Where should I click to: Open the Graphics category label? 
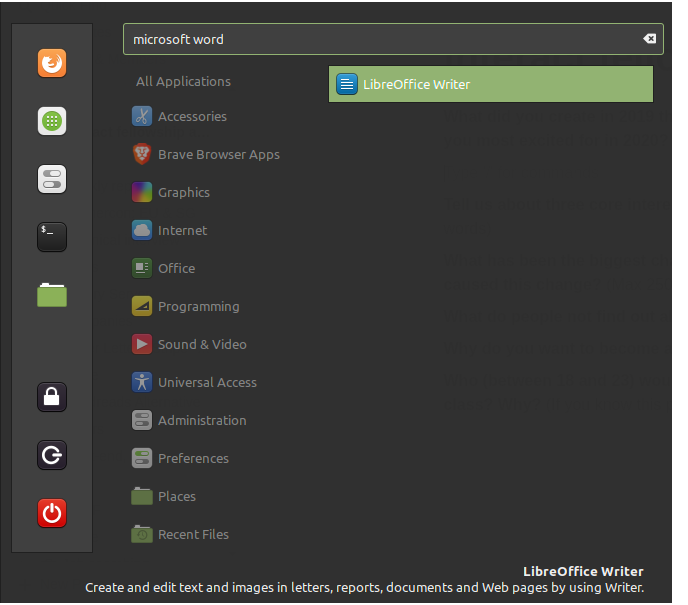coord(183,193)
